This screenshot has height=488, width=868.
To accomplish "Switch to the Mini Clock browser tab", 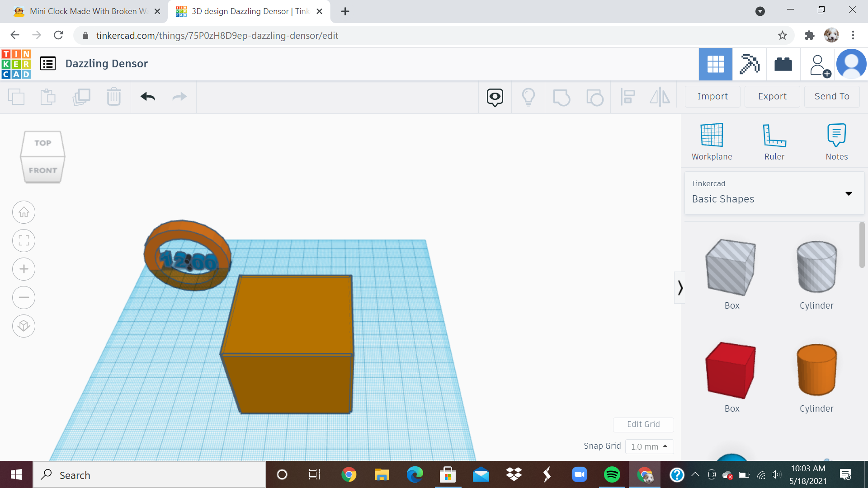I will coord(86,11).
